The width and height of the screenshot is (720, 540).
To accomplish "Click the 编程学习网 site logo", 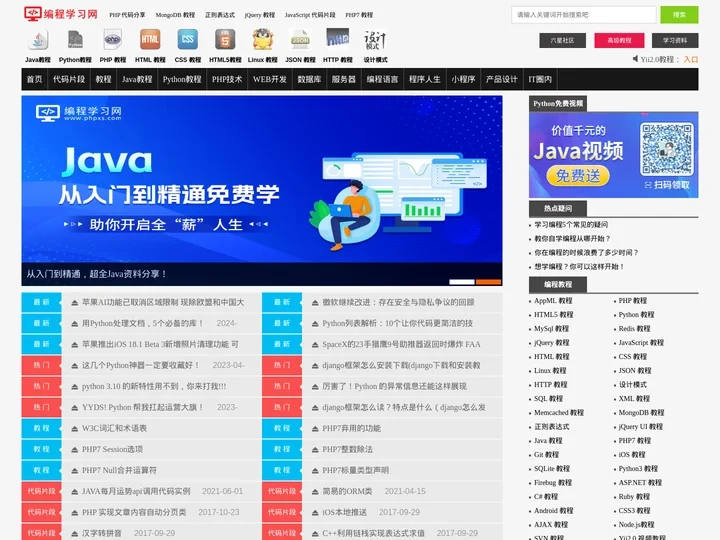I will point(61,14).
